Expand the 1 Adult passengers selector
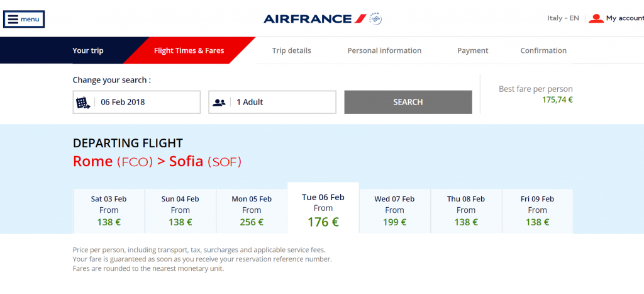Screen dimensions: 644x294 pyautogui.click(x=272, y=102)
